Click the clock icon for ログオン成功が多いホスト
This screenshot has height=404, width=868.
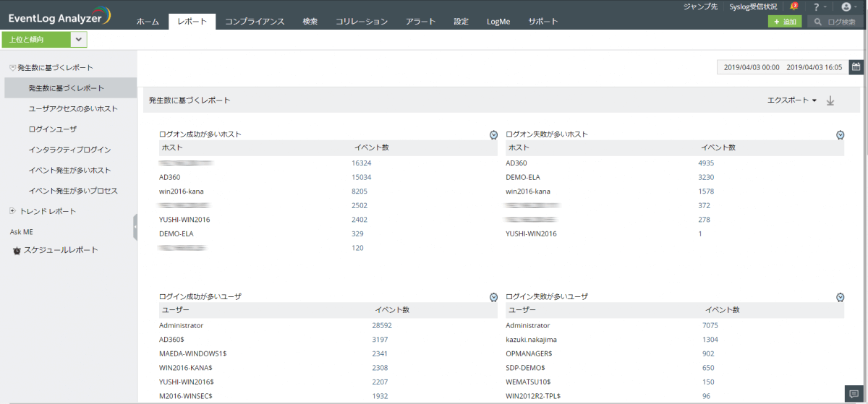[x=493, y=134]
